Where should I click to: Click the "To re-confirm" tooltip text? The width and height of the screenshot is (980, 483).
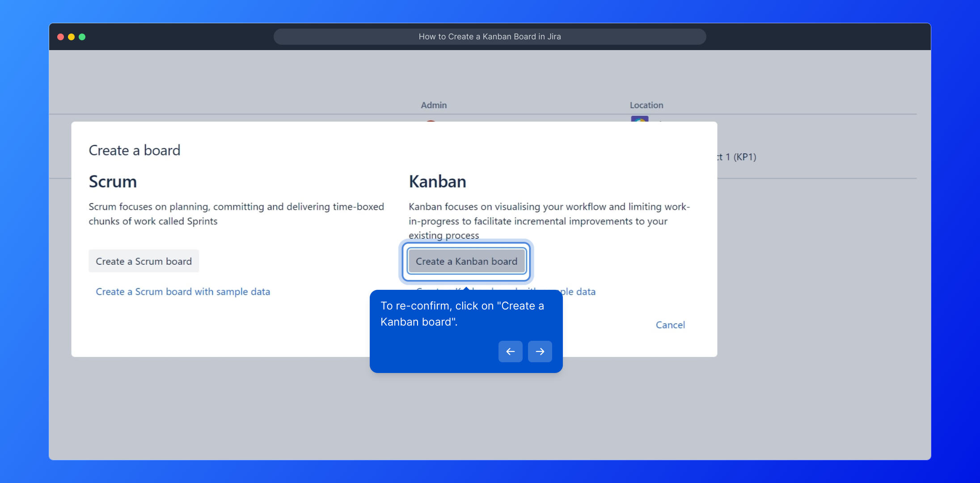[462, 314]
